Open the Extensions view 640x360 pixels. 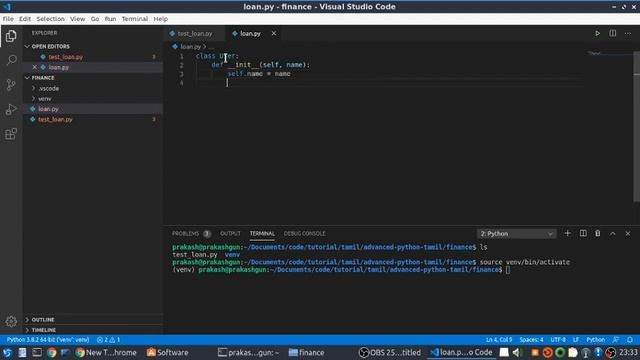[x=11, y=133]
